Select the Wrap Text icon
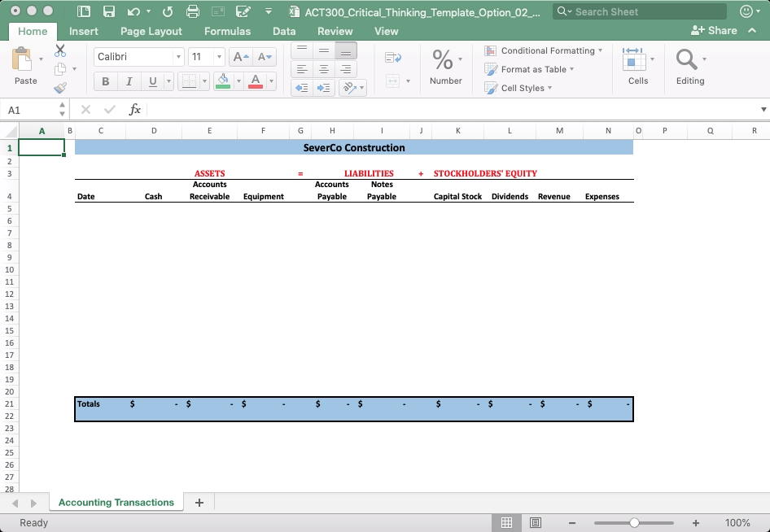Viewport: 770px width, 532px height. [393, 58]
